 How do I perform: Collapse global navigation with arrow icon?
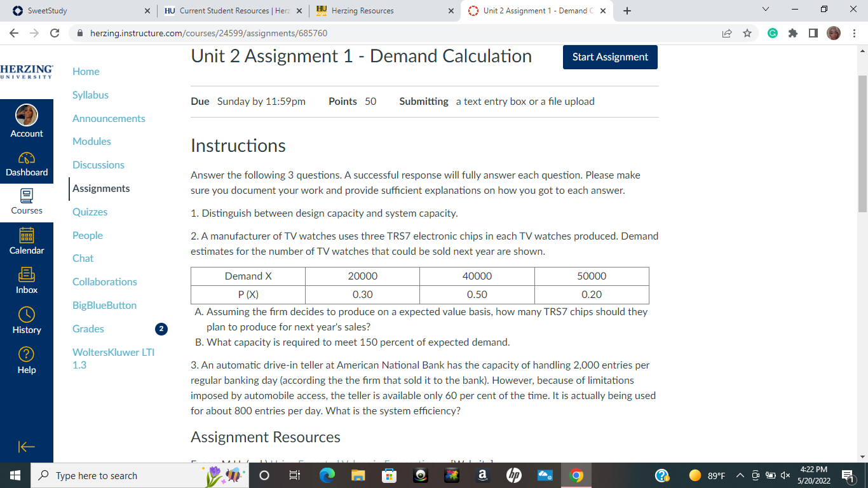(27, 447)
